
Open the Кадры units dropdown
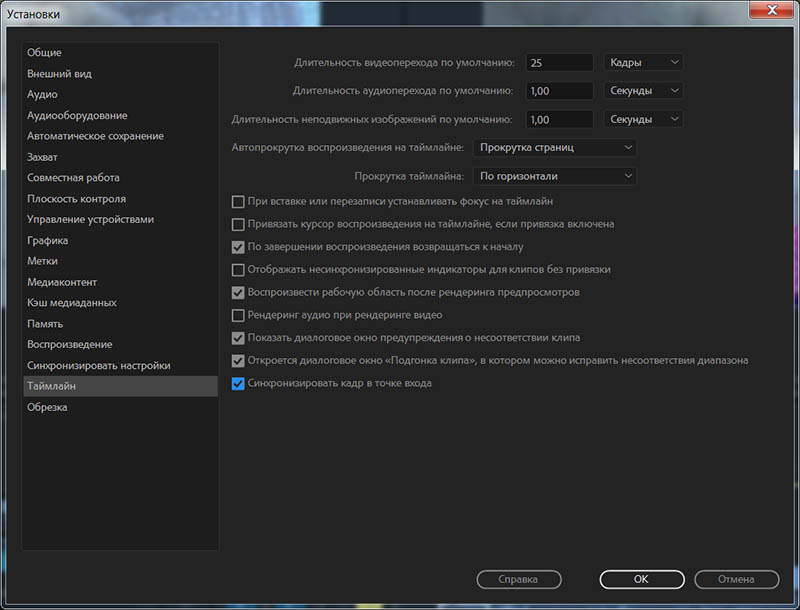(643, 62)
